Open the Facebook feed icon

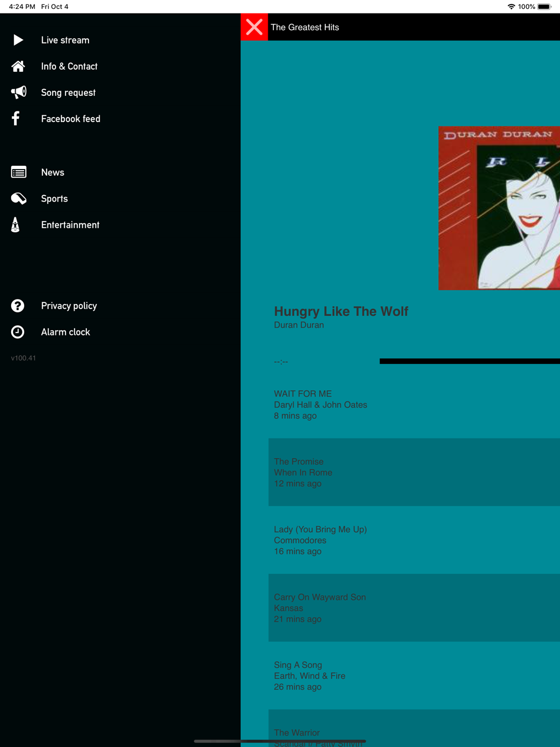click(16, 118)
